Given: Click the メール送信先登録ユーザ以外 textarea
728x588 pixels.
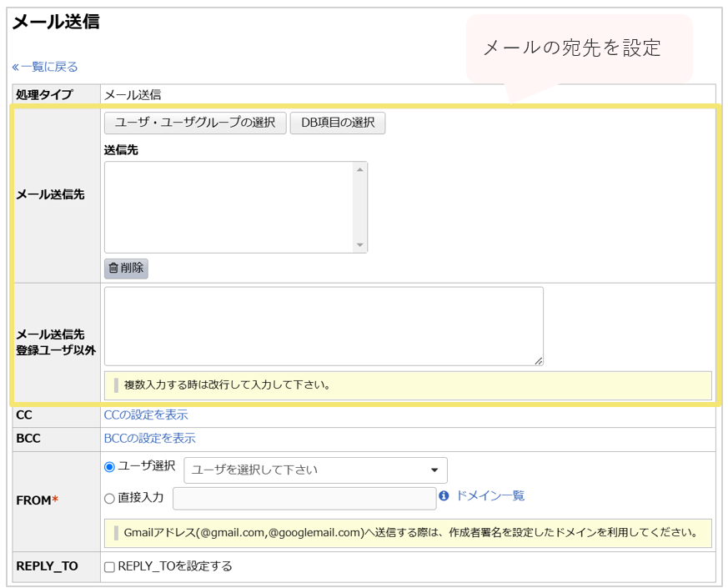Looking at the screenshot, I should [x=324, y=325].
